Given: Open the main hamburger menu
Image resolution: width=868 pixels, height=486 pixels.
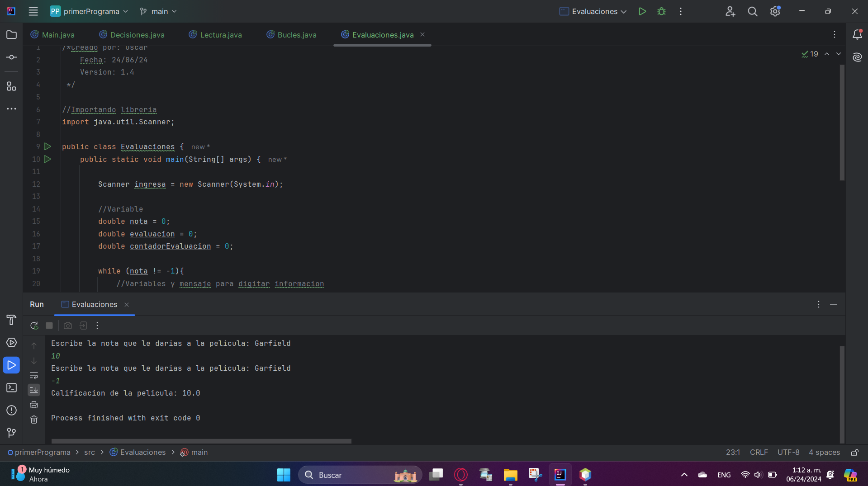Looking at the screenshot, I should tap(33, 11).
